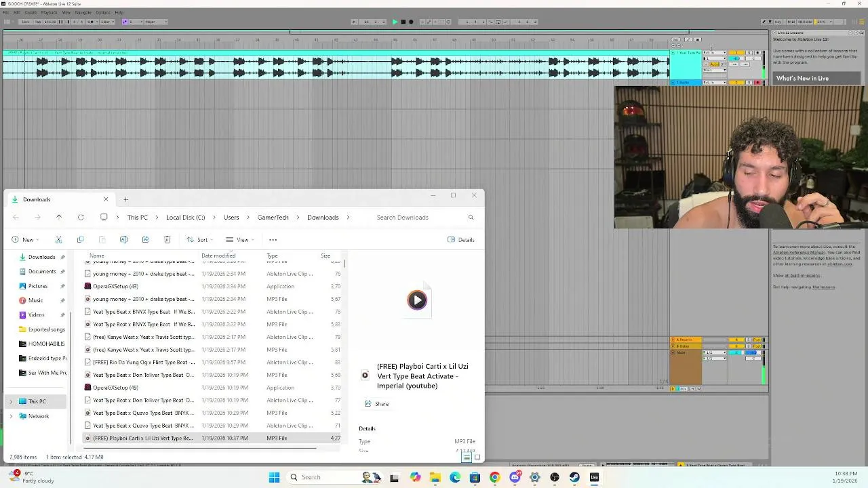This screenshot has width=868, height=488.
Task: Expand the Network tree node
Action: pyautogui.click(x=10, y=415)
